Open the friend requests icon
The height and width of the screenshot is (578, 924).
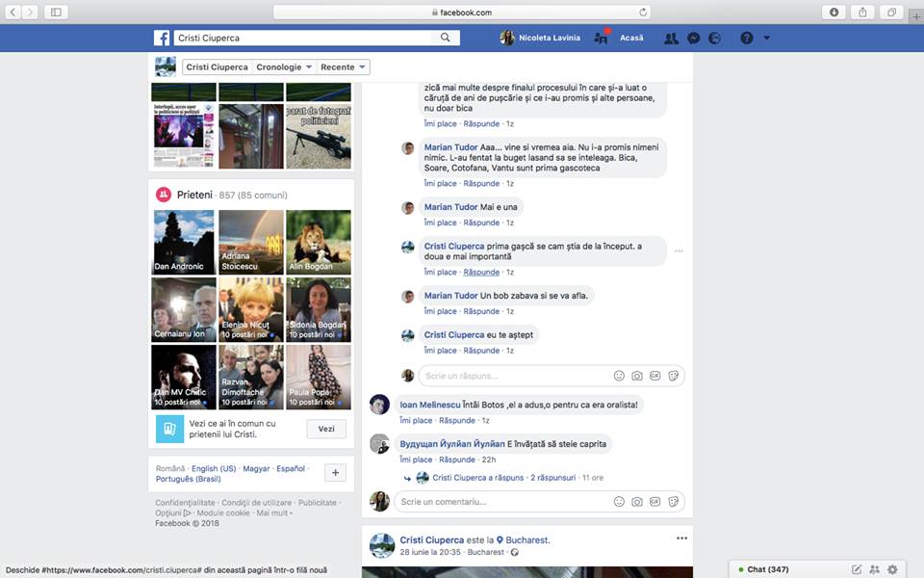[671, 39]
